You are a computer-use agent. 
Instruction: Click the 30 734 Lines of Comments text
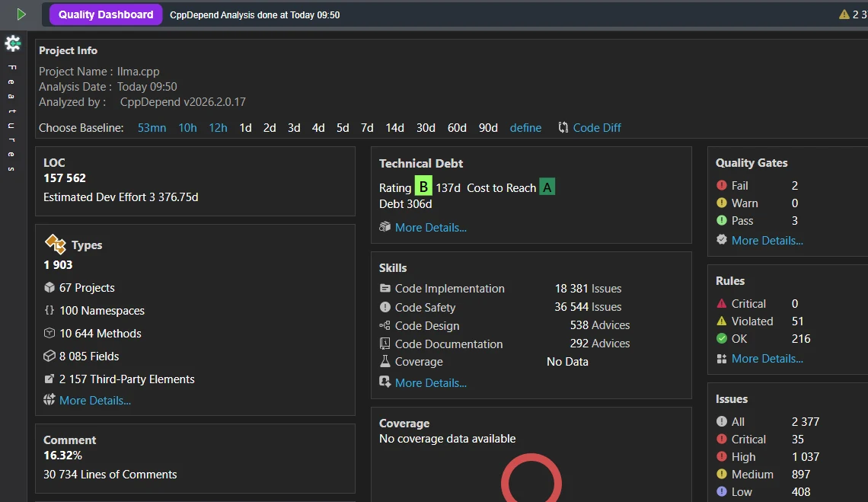[110, 475]
